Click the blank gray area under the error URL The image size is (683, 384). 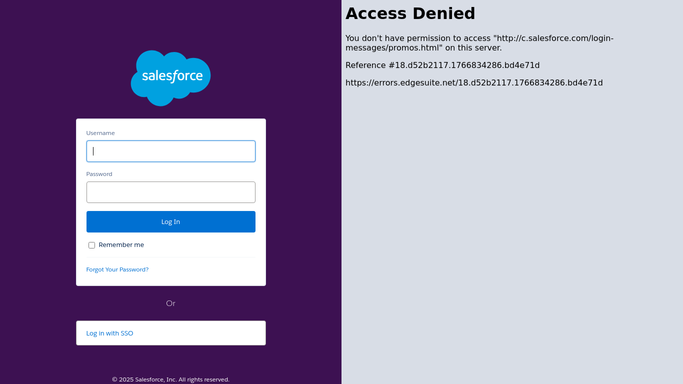512,235
